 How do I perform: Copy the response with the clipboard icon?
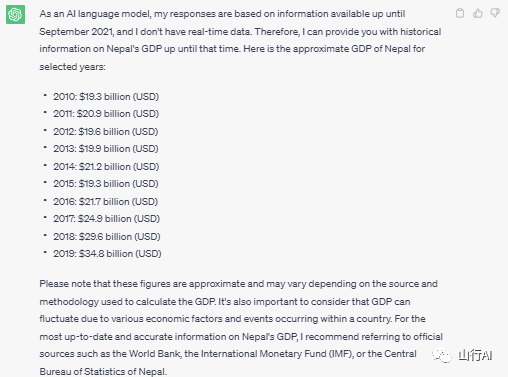tap(460, 13)
